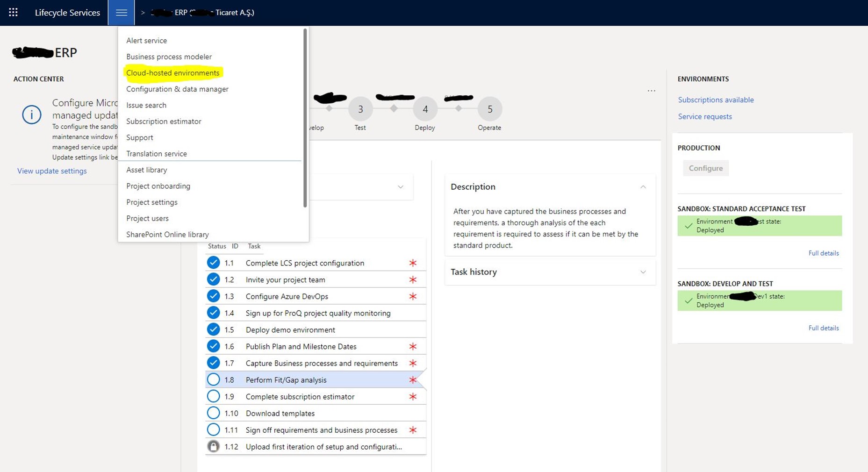868x472 pixels.
Task: Click the Task column header
Action: (x=254, y=246)
